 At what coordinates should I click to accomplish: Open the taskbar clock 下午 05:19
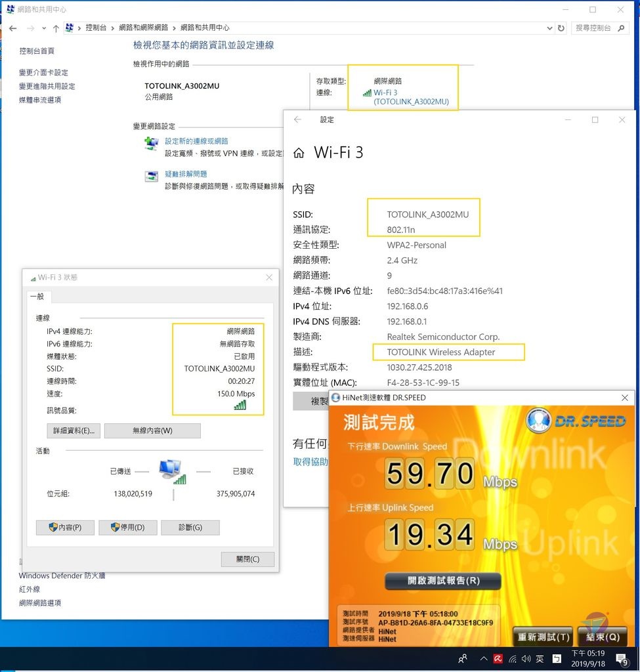click(x=587, y=659)
